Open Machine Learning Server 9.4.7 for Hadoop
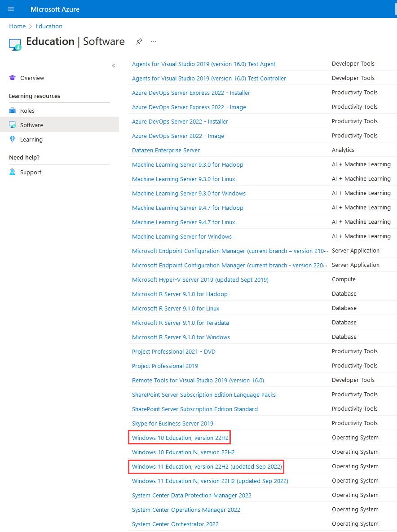The width and height of the screenshot is (397, 532). (x=187, y=208)
